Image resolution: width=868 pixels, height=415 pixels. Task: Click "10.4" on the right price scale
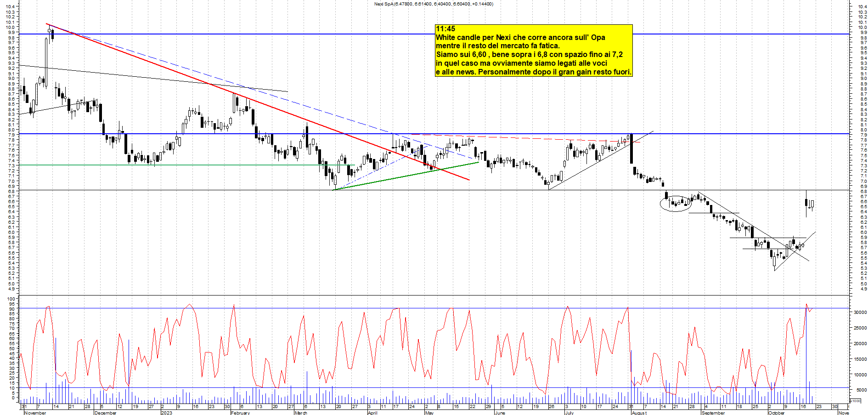862,7
